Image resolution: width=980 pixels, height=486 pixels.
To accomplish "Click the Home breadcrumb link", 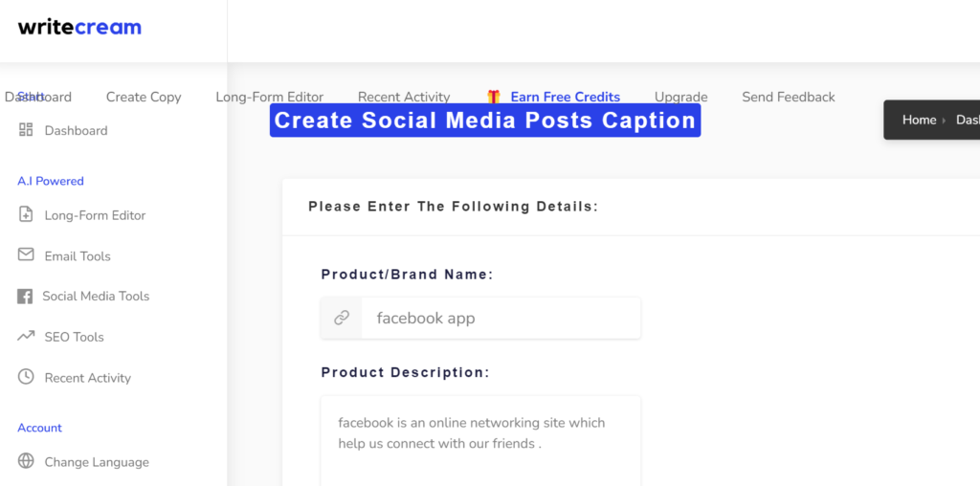I will click(x=919, y=120).
